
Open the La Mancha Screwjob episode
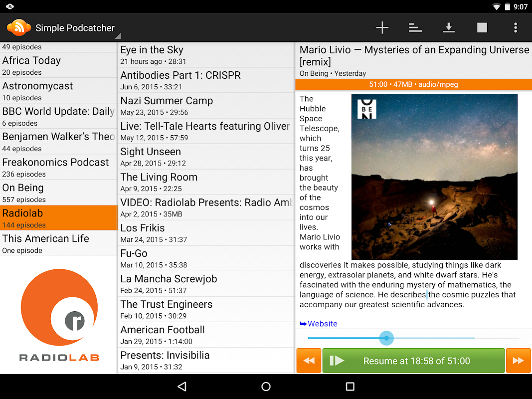coord(206,284)
